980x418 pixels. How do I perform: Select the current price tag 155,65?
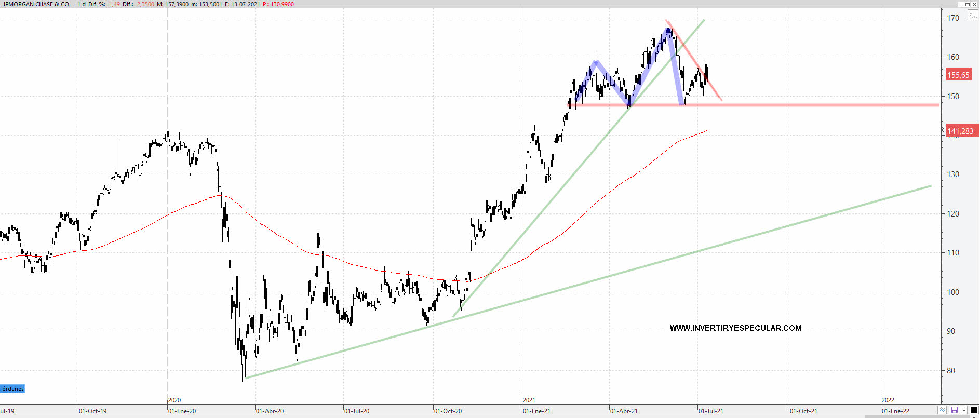tap(958, 75)
